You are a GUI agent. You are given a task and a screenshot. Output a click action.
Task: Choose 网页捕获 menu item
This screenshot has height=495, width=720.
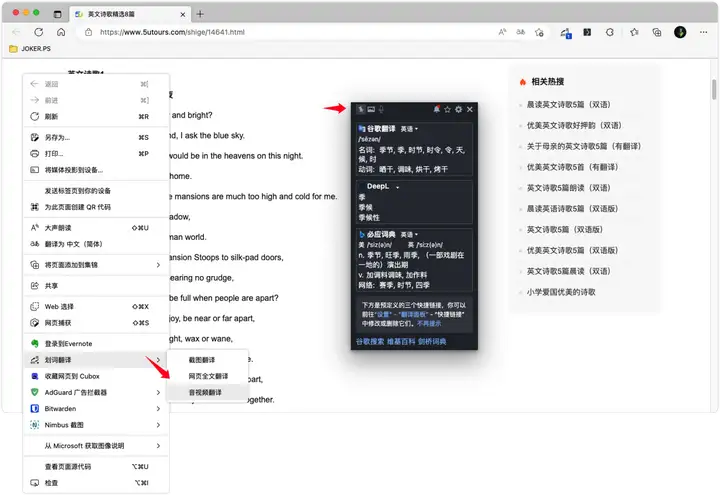(96, 323)
